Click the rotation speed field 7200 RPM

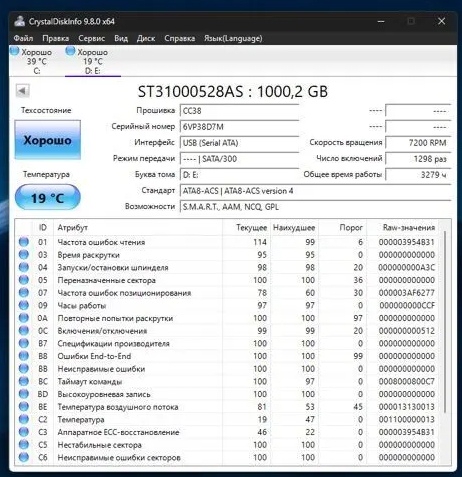pos(418,143)
